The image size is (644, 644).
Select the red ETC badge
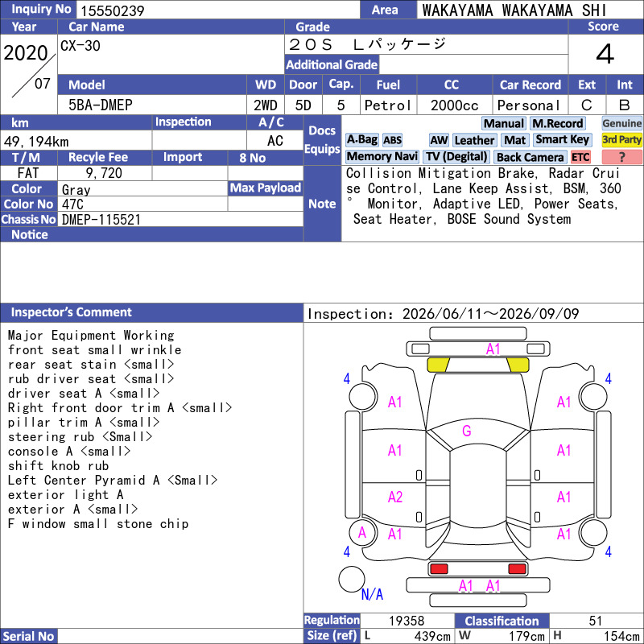point(580,157)
